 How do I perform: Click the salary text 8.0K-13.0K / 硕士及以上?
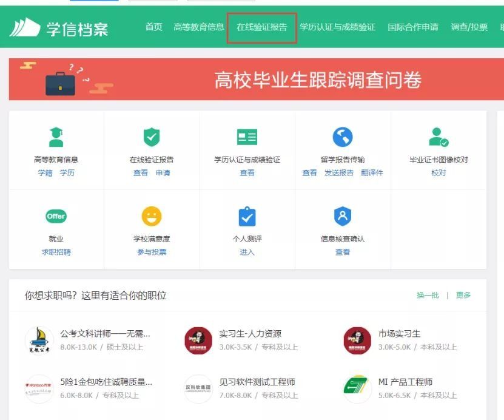(x=101, y=347)
